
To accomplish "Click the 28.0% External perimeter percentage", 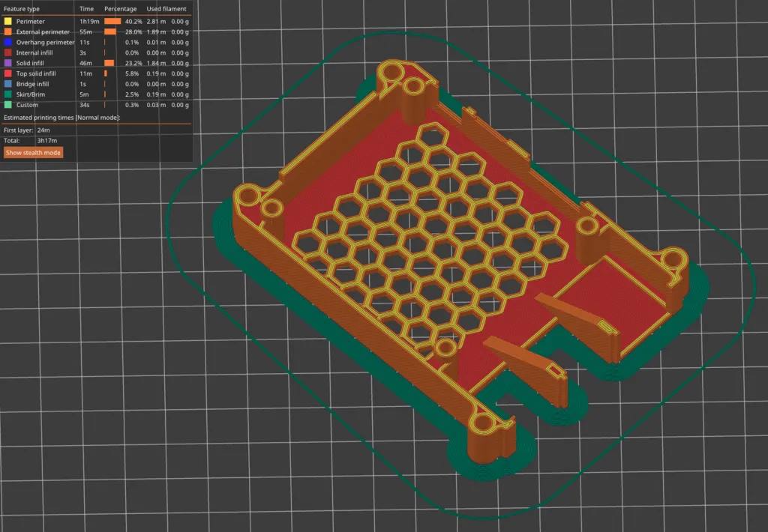I will click(133, 31).
